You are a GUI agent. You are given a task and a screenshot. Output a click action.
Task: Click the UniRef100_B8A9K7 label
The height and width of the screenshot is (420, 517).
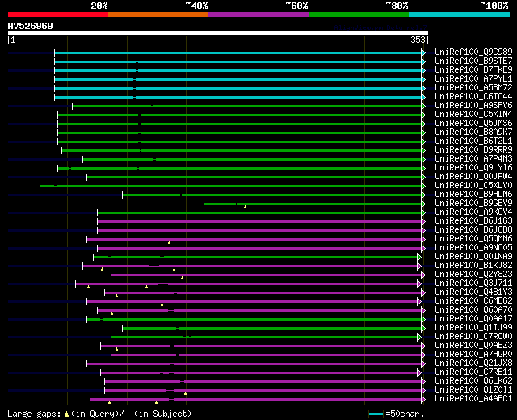point(473,132)
